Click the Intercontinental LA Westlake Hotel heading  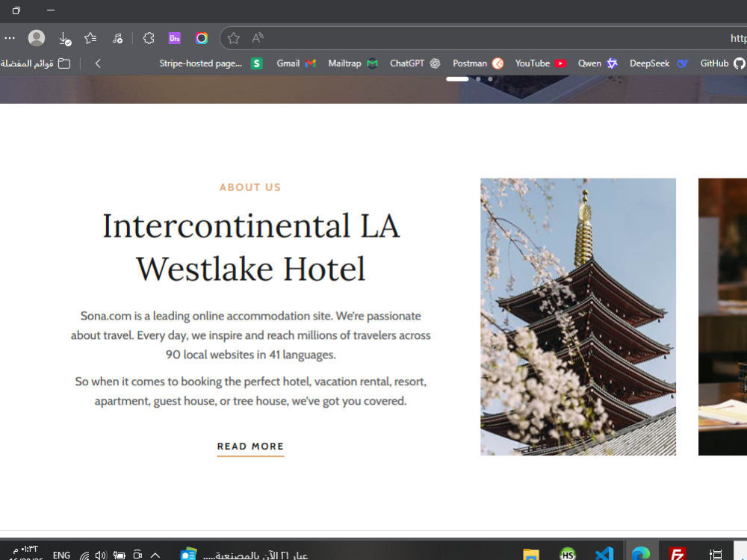click(250, 247)
